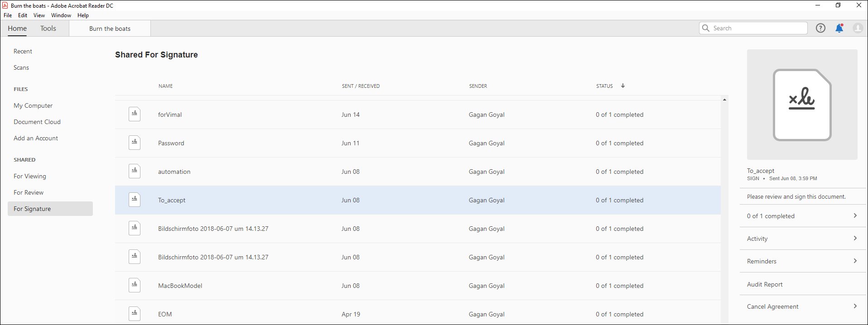Open Recent files in sidebar
Screen dimensions: 868x325
(x=23, y=51)
